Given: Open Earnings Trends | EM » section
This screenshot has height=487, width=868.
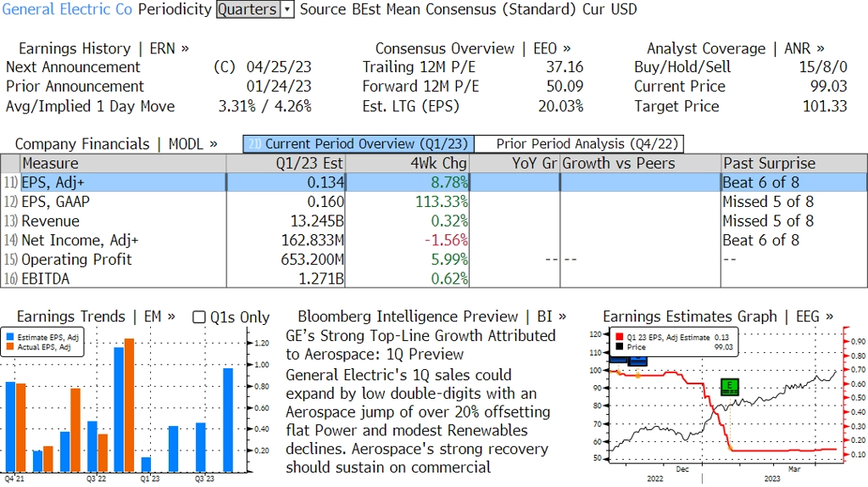Looking at the screenshot, I should click(x=96, y=317).
